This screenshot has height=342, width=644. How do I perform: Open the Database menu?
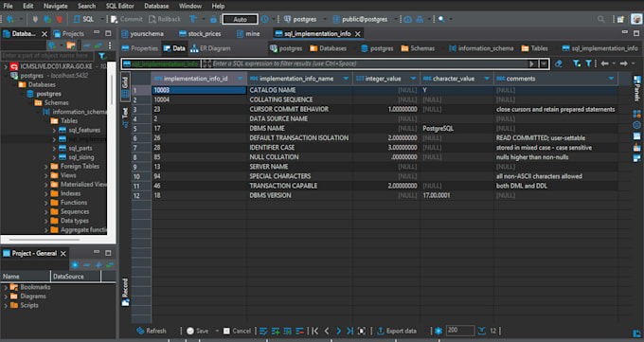click(x=156, y=6)
